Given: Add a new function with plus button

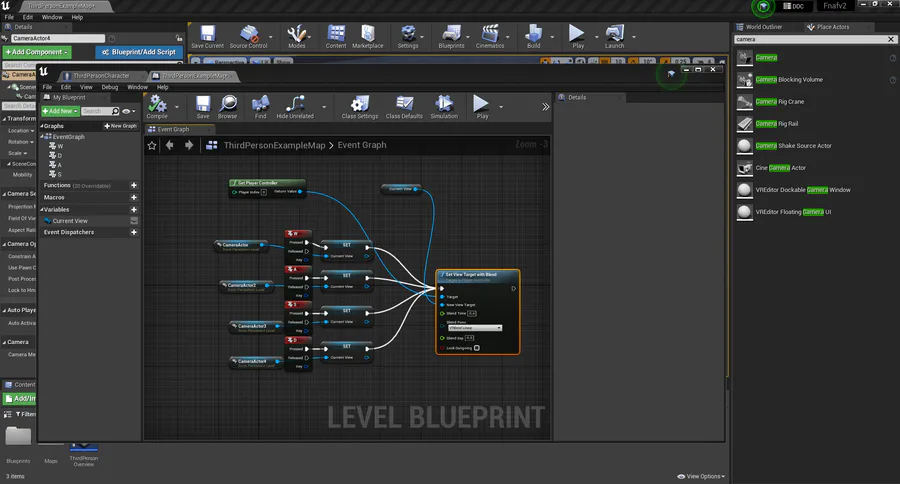Looking at the screenshot, I should [x=134, y=185].
